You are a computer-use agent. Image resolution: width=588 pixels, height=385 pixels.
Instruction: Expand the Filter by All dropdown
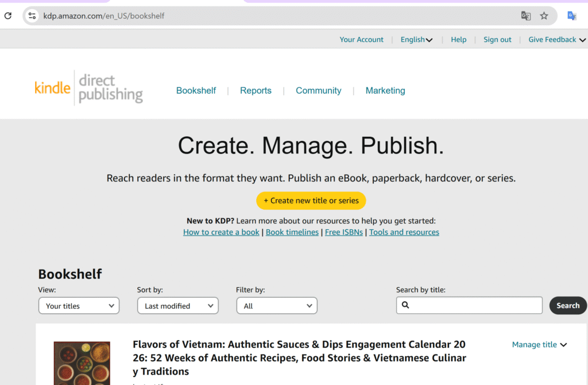[277, 306]
